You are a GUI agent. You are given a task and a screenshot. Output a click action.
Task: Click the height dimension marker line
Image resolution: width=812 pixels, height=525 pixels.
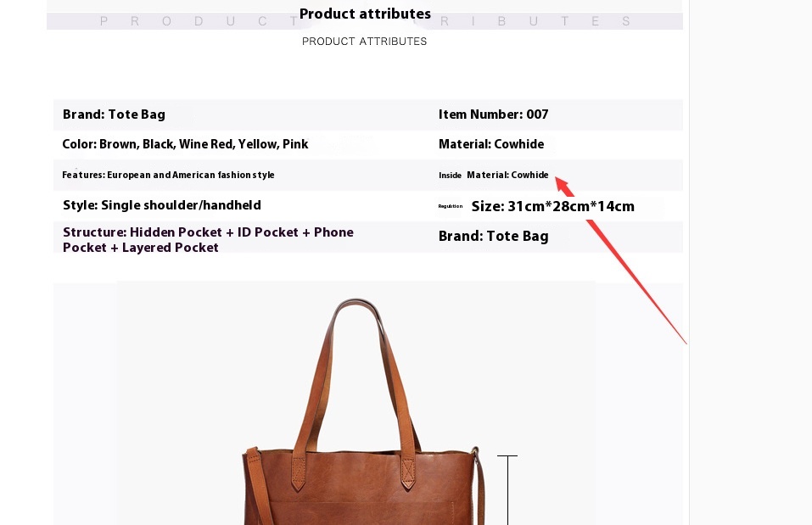coord(507,489)
